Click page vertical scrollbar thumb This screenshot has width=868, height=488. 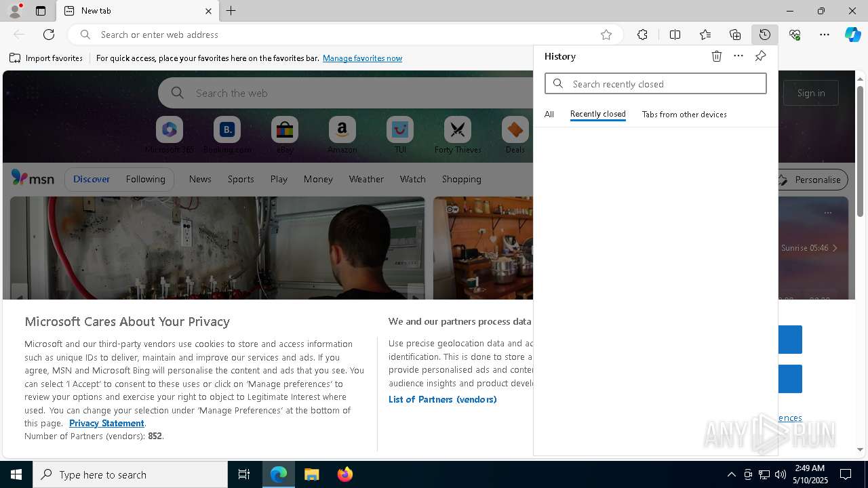click(860, 151)
